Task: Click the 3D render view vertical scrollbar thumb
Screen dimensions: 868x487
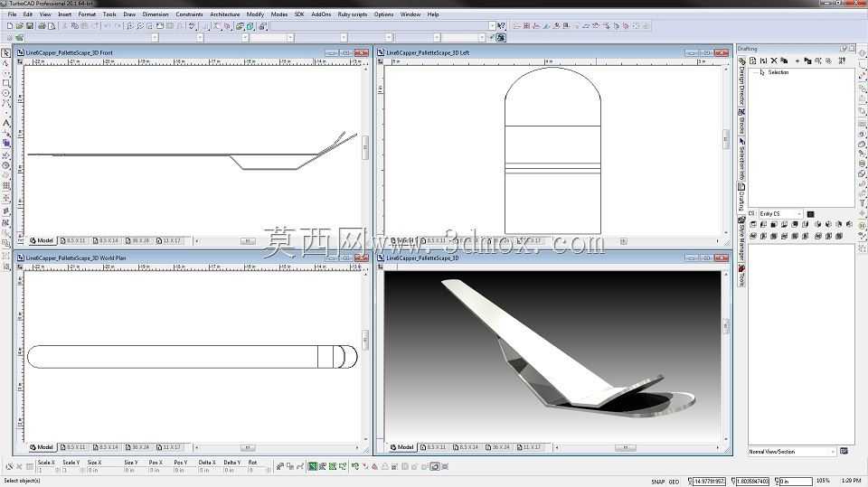Action: 726,326
